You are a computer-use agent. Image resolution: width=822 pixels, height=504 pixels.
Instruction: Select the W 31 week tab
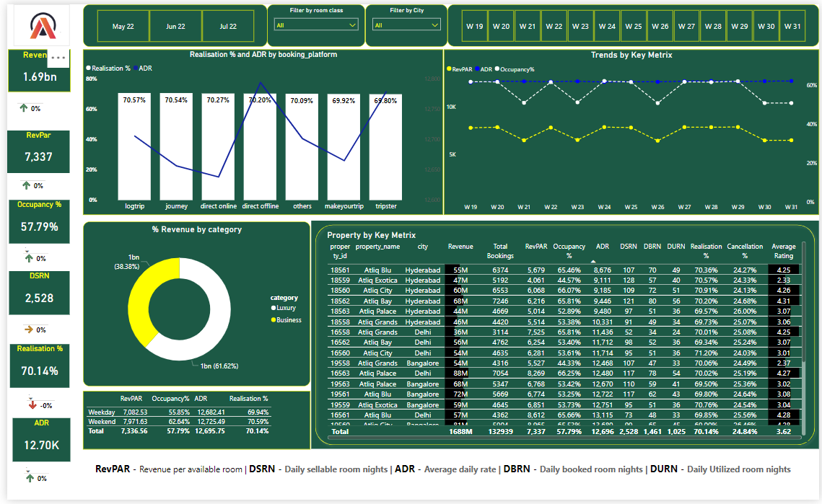pyautogui.click(x=792, y=26)
